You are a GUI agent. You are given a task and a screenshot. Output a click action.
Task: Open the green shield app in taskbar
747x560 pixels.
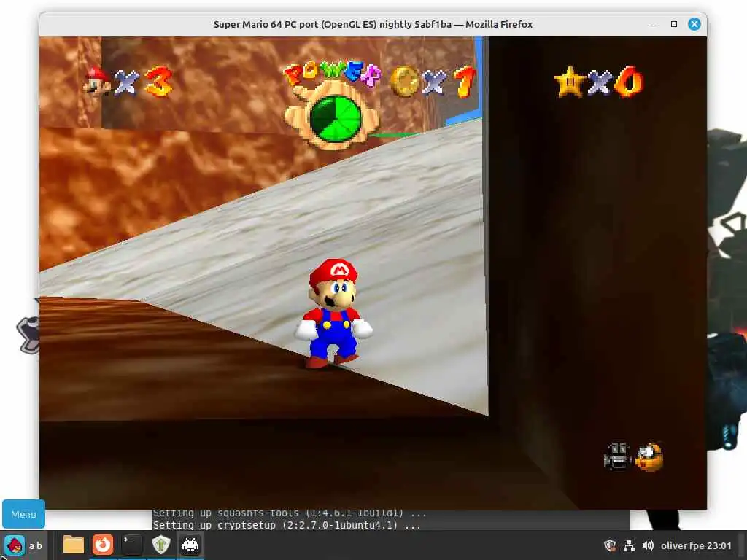click(x=160, y=545)
